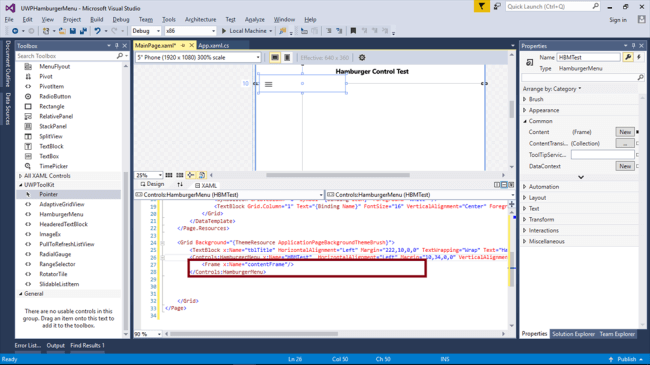
Task: Open device preview settings gear
Action: click(362, 58)
